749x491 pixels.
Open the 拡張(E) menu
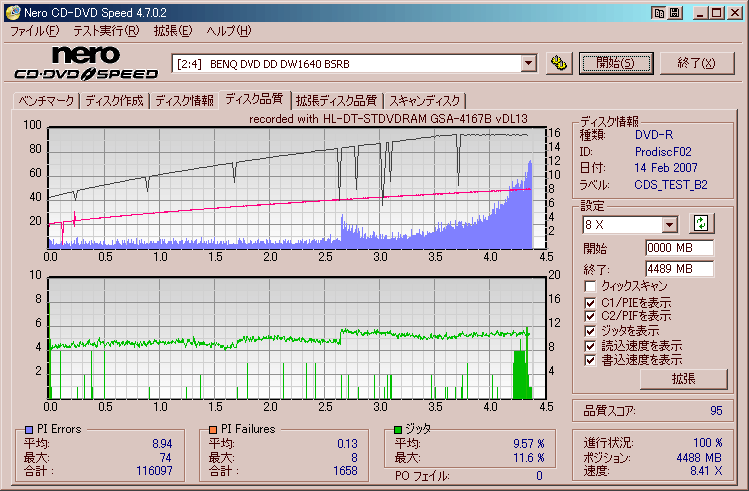pyautogui.click(x=172, y=32)
